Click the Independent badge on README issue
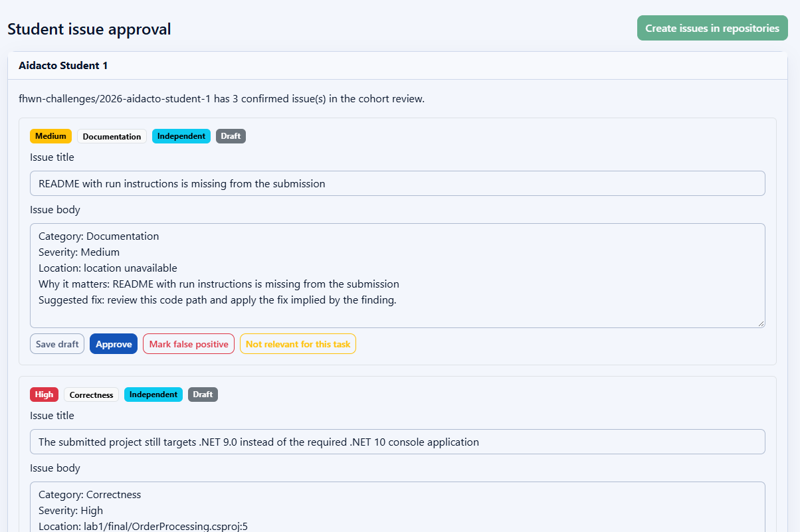Image resolution: width=800 pixels, height=532 pixels. (181, 136)
